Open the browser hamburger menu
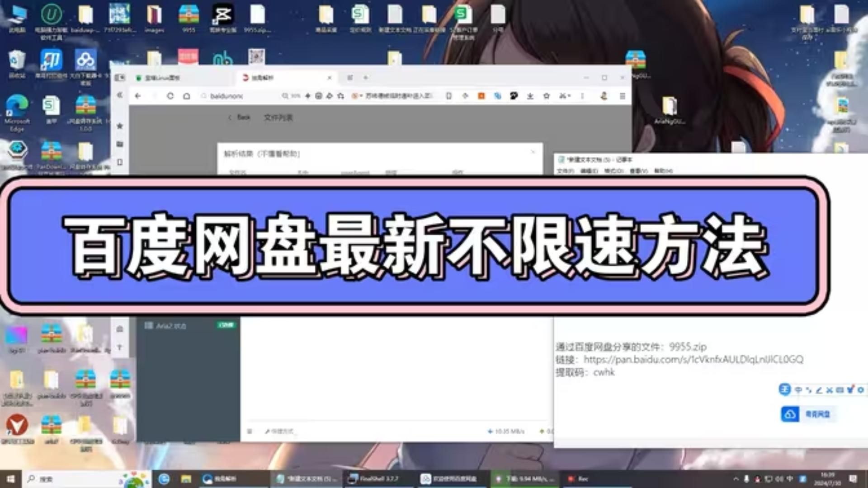The height and width of the screenshot is (488, 868). (x=622, y=96)
